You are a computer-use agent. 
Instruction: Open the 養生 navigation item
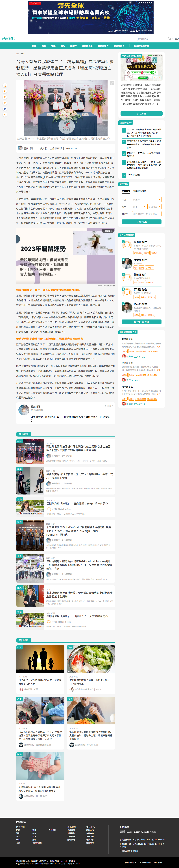pyautogui.click(x=53, y=46)
